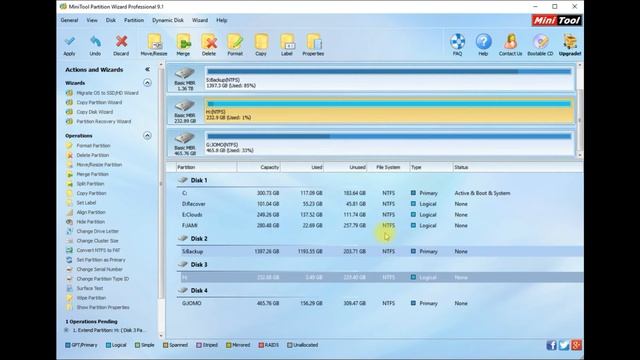This screenshot has height=360, width=640.
Task: Select the E:Clouds partition row
Action: [380, 215]
